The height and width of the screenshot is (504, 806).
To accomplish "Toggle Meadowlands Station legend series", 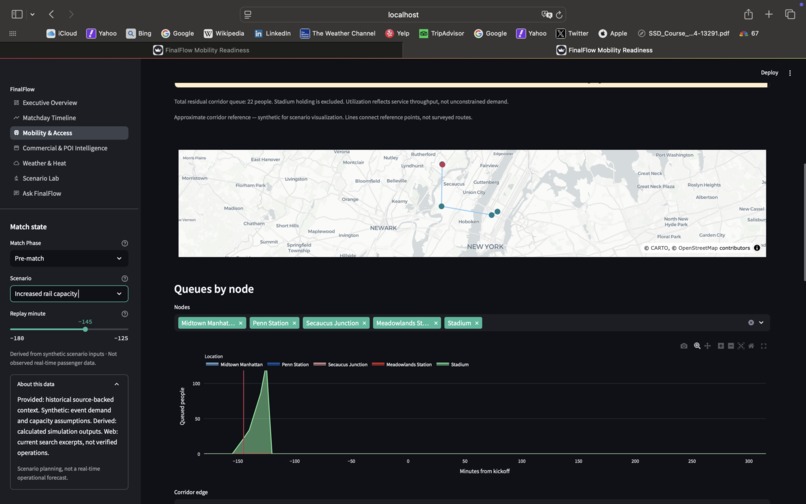I will (x=401, y=364).
